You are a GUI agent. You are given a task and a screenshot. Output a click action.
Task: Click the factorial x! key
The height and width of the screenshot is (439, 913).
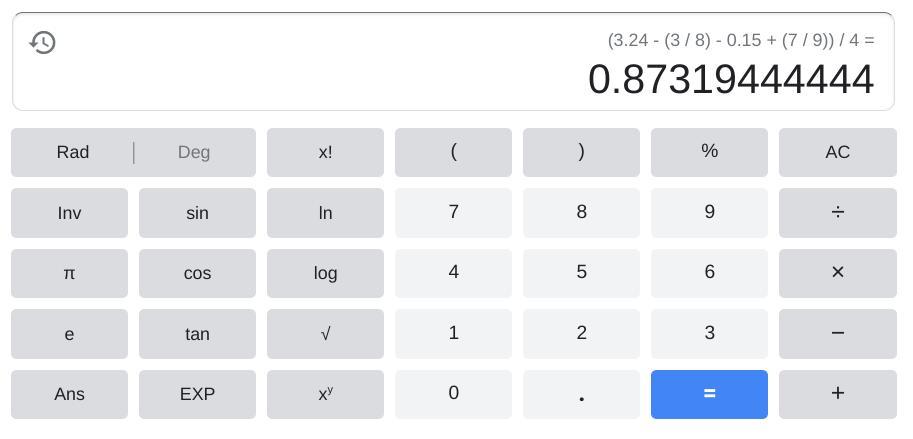pyautogui.click(x=325, y=153)
